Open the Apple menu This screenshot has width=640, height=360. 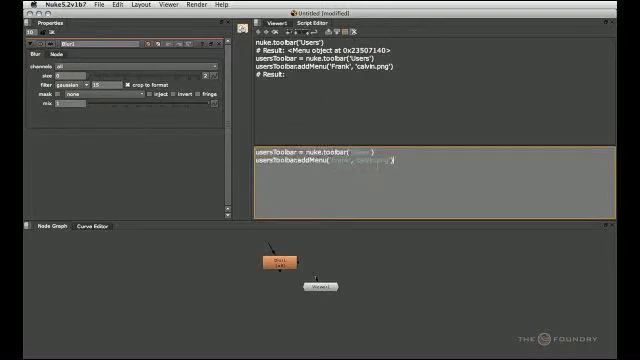point(34,4)
